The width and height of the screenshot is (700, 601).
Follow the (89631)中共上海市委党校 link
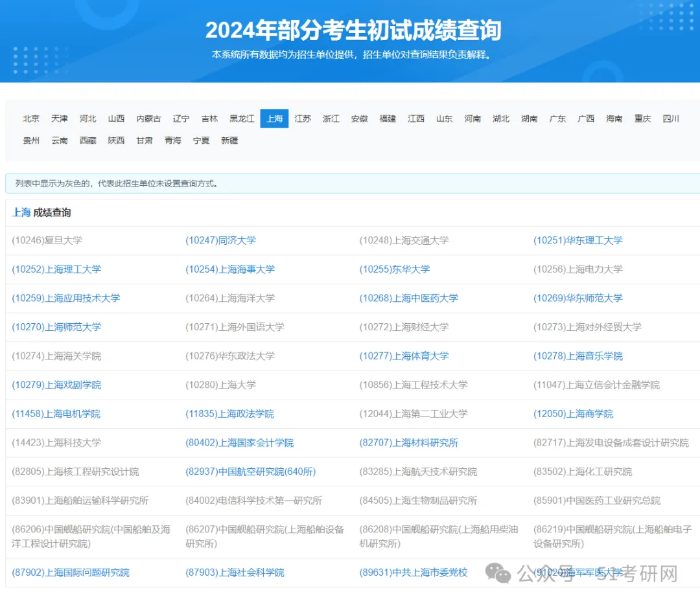[414, 573]
